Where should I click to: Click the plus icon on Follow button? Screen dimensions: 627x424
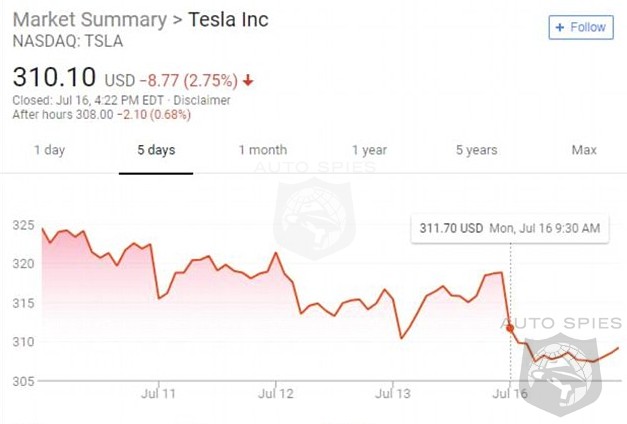560,28
